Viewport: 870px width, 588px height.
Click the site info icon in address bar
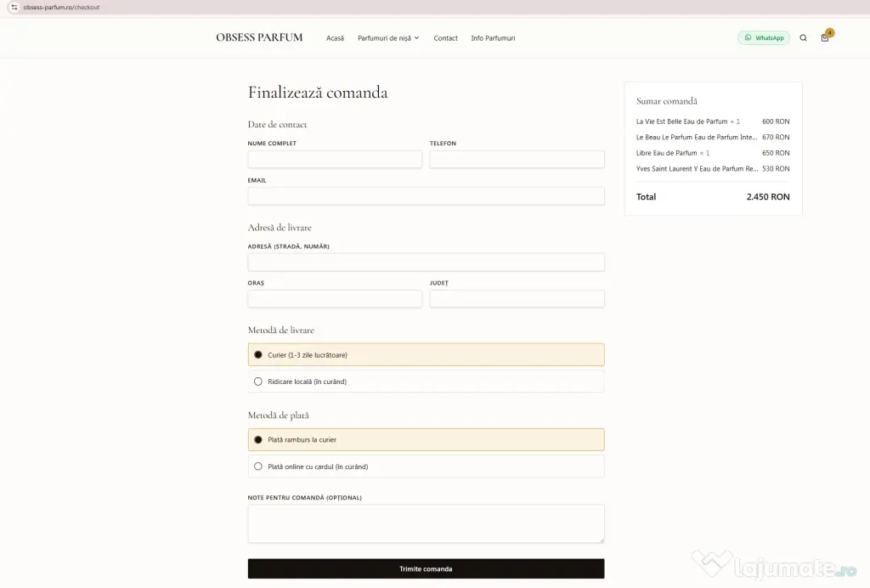14,7
